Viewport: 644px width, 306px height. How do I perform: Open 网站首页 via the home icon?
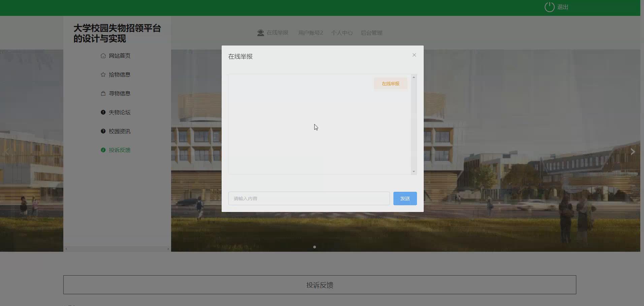pos(103,56)
